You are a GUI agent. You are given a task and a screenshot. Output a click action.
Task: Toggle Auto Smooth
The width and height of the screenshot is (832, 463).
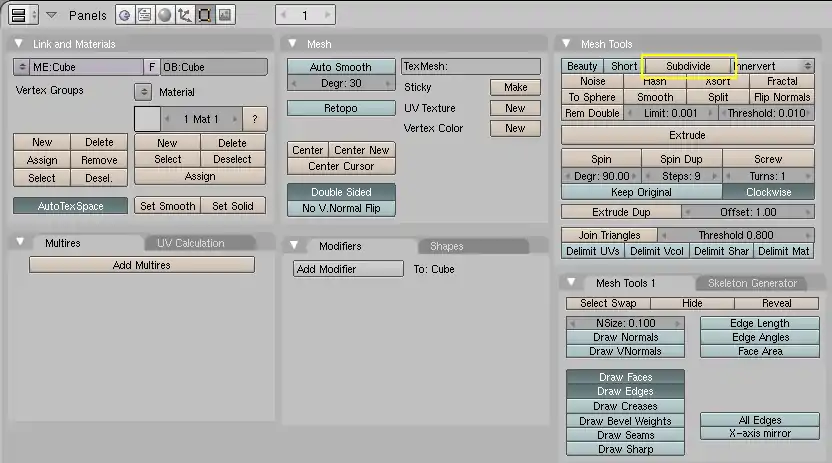(x=341, y=67)
